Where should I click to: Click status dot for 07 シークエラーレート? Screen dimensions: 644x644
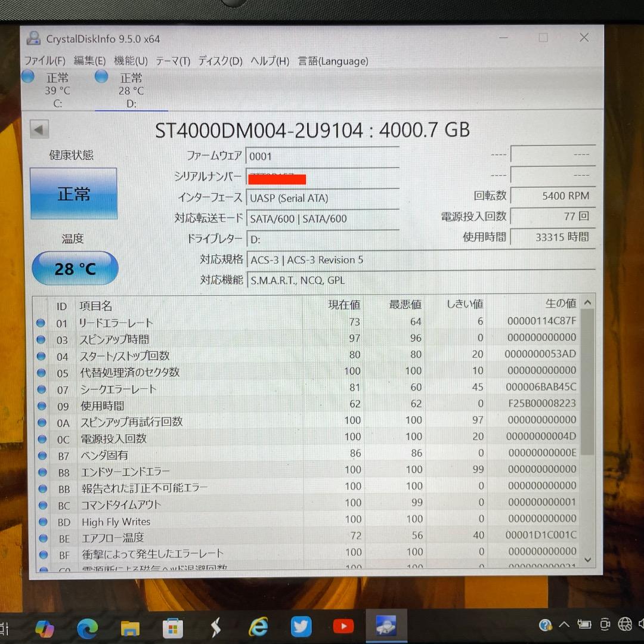click(x=42, y=389)
